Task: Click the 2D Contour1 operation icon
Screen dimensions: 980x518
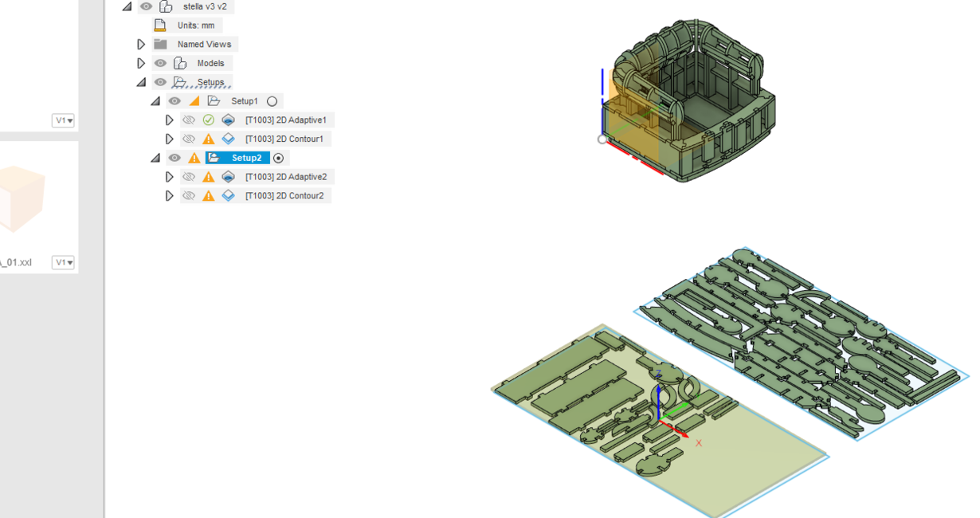Action: tap(229, 139)
